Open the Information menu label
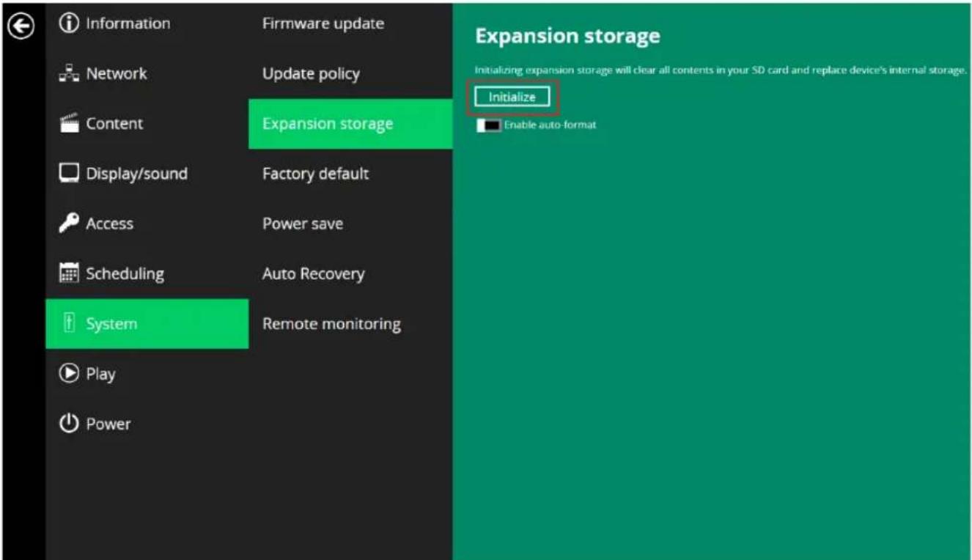This screenshot has height=560, width=972. [x=128, y=23]
